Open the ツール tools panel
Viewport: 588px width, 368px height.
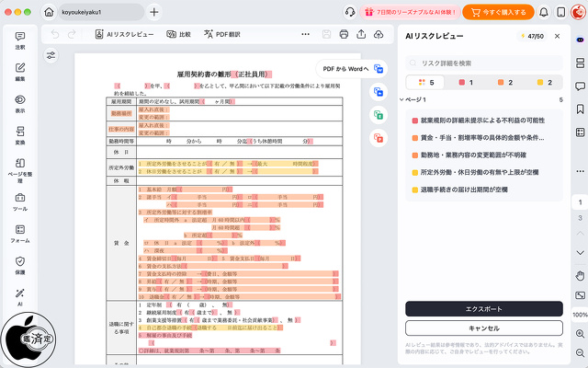20,202
